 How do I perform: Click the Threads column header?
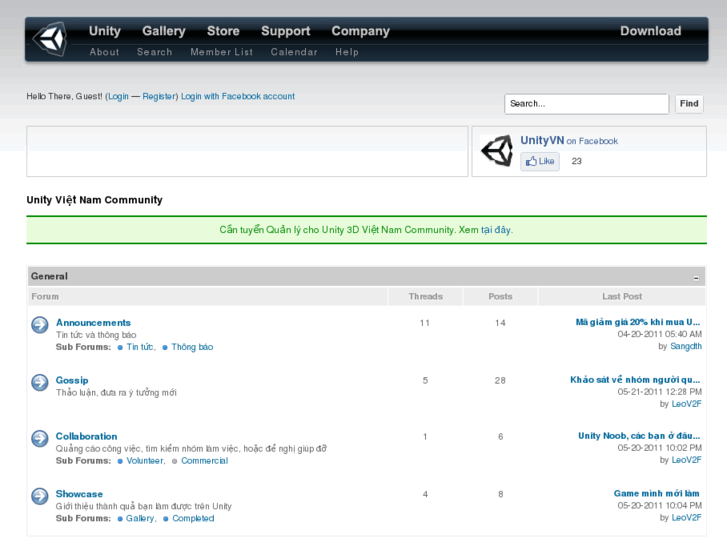426,296
